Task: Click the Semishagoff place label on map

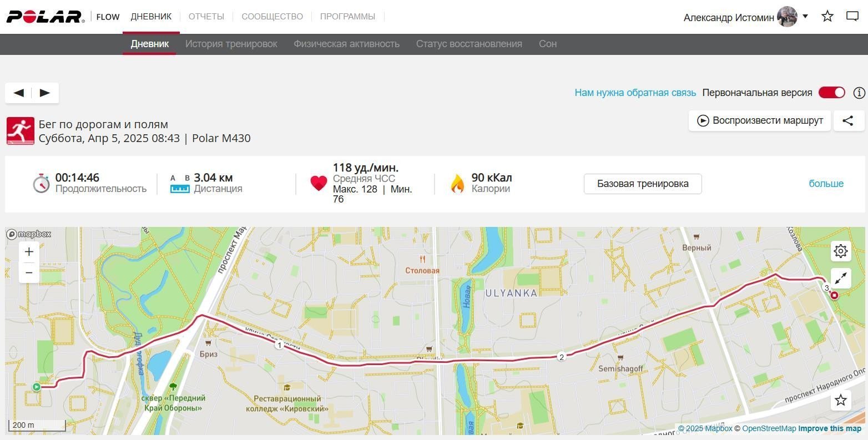Action: coord(620,368)
